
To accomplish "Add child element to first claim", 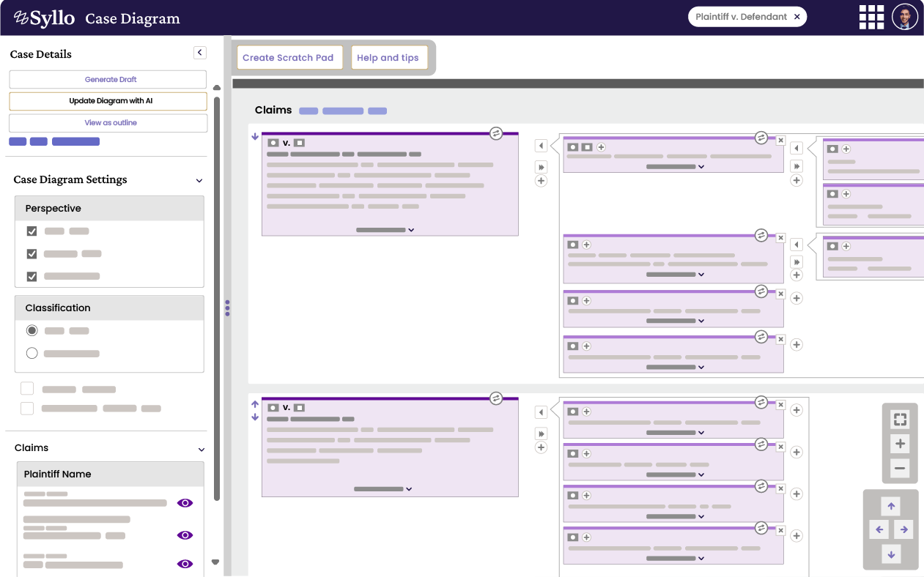I will [x=541, y=181].
